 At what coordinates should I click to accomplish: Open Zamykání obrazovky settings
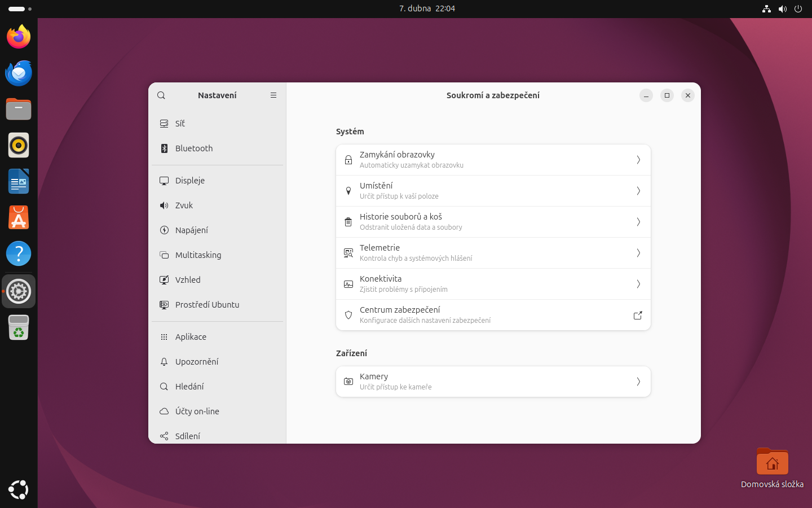(493, 160)
